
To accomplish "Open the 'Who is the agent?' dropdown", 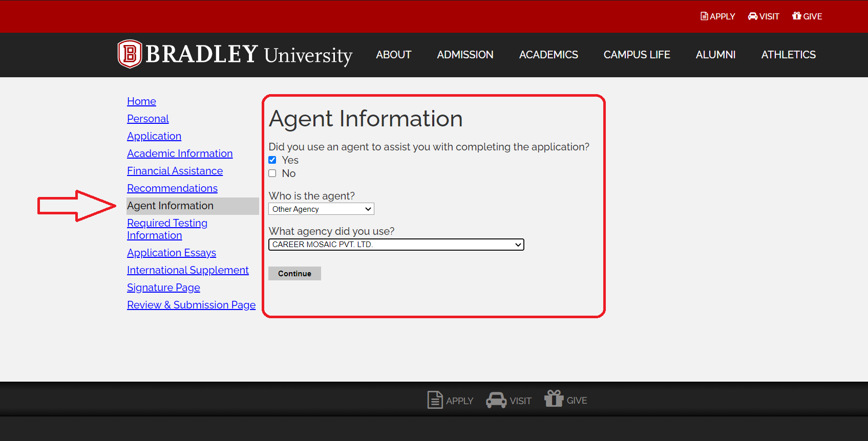I will (x=321, y=209).
